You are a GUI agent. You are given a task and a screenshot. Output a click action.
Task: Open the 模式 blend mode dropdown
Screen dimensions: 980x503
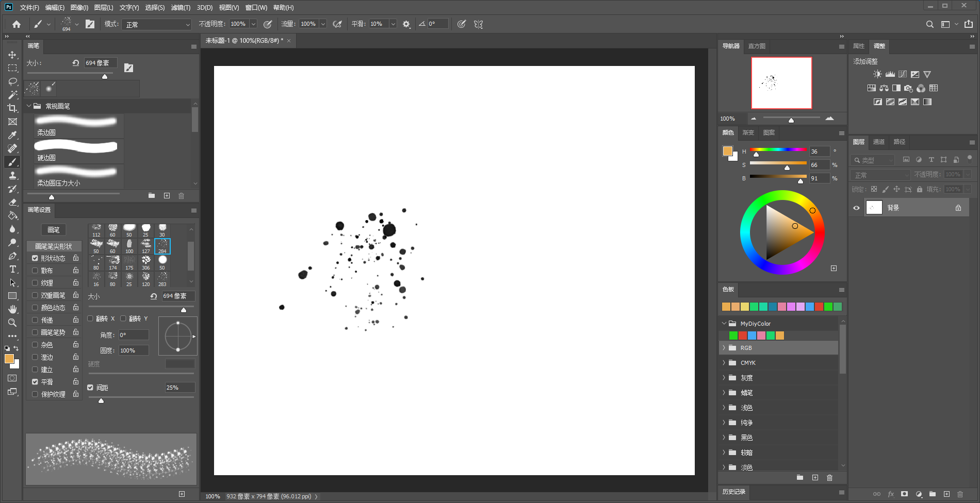pyautogui.click(x=157, y=24)
